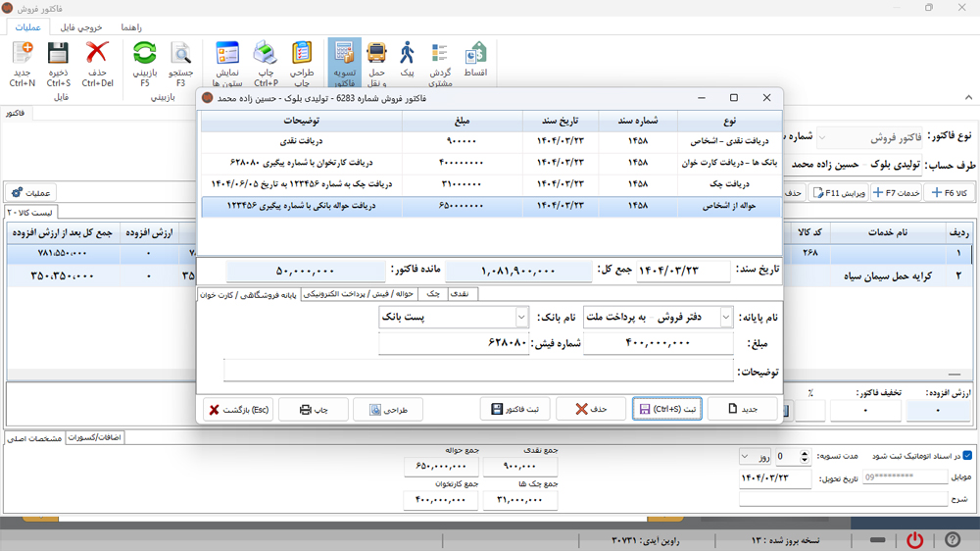
Task: Click the red power icon in status bar
Action: pyautogui.click(x=914, y=540)
